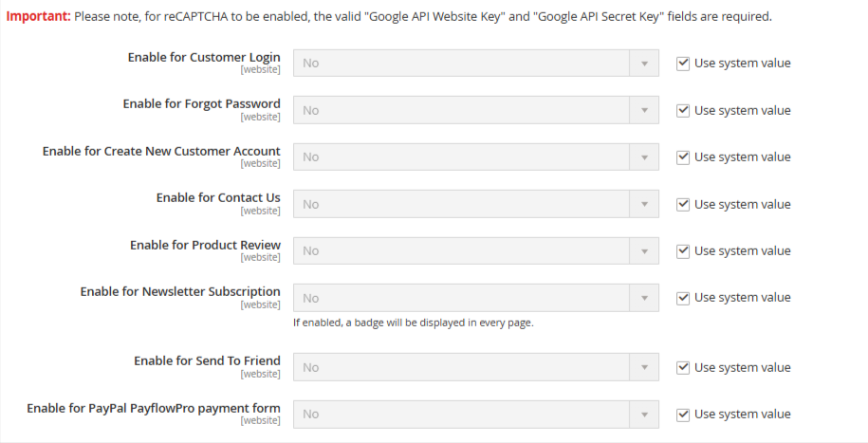Uncheck Use system value for Customer Login
Screen dimensions: 868x443
point(683,64)
